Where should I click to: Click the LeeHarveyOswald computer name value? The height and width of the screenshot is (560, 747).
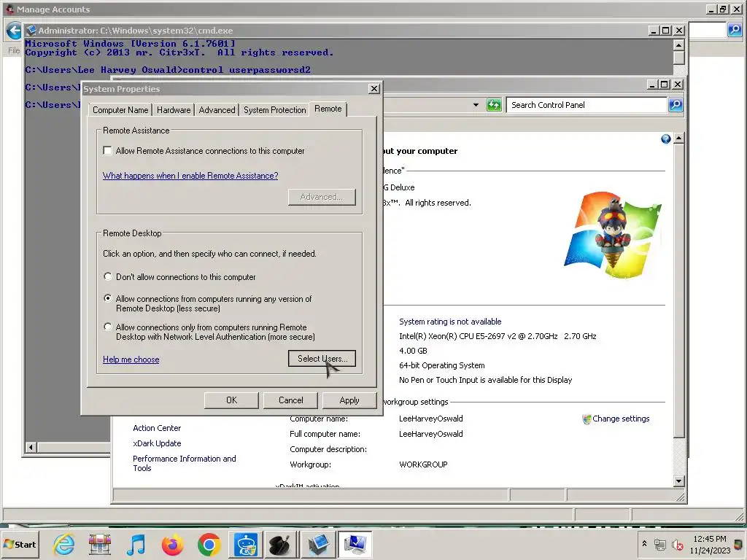(x=430, y=419)
